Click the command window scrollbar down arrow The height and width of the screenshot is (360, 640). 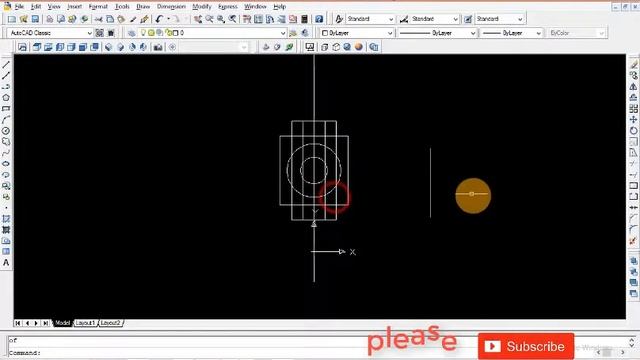pyautogui.click(x=632, y=346)
